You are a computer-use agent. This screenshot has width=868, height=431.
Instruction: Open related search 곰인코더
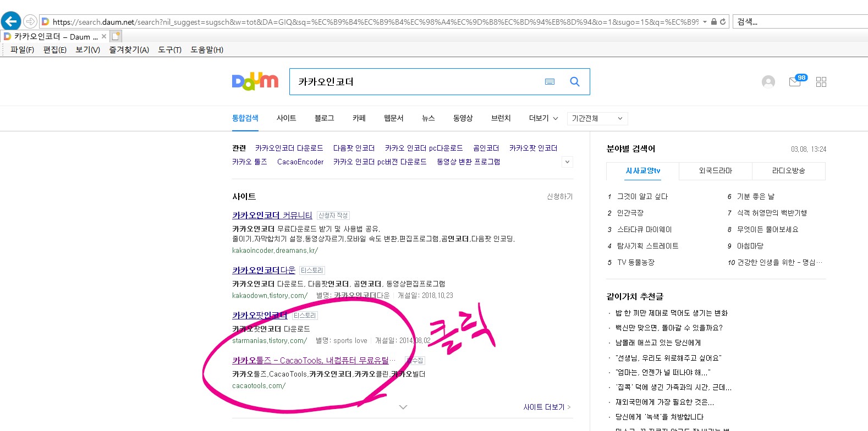(x=486, y=148)
